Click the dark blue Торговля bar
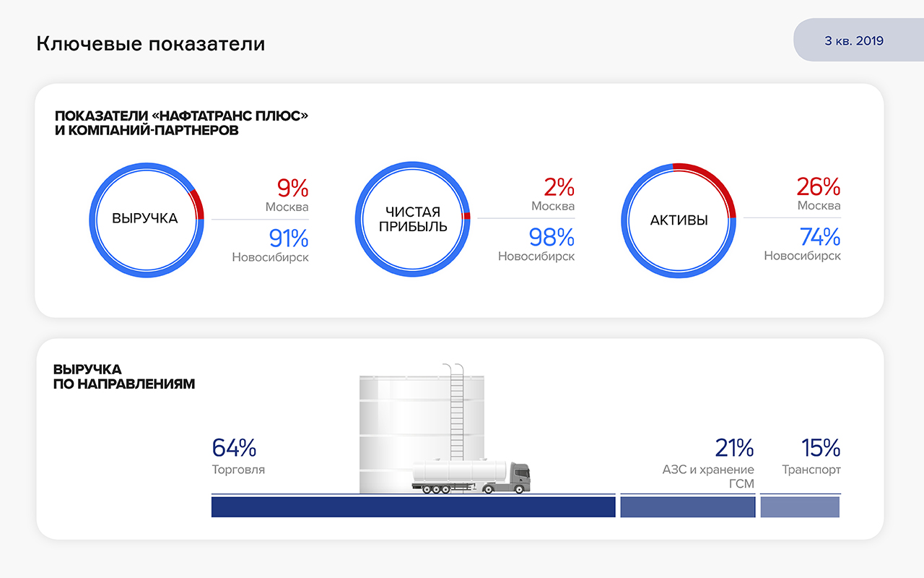This screenshot has height=578, width=924. coord(412,507)
